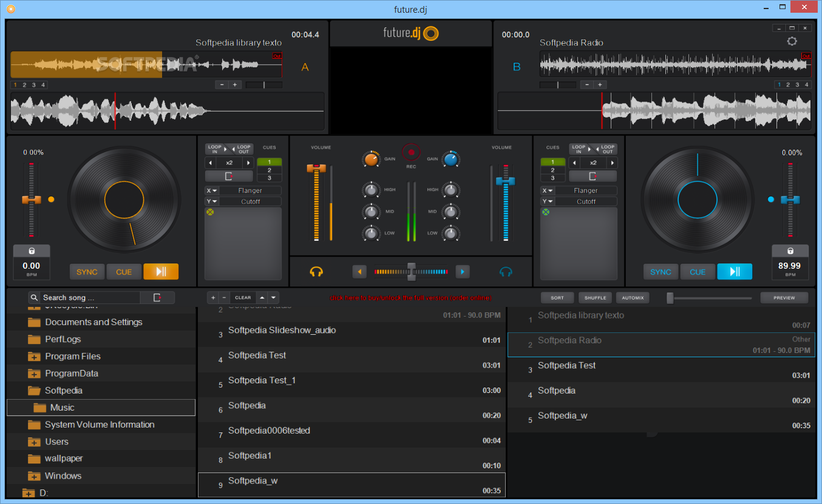
Task: Click deck A load track icon under loop size
Action: (x=229, y=176)
